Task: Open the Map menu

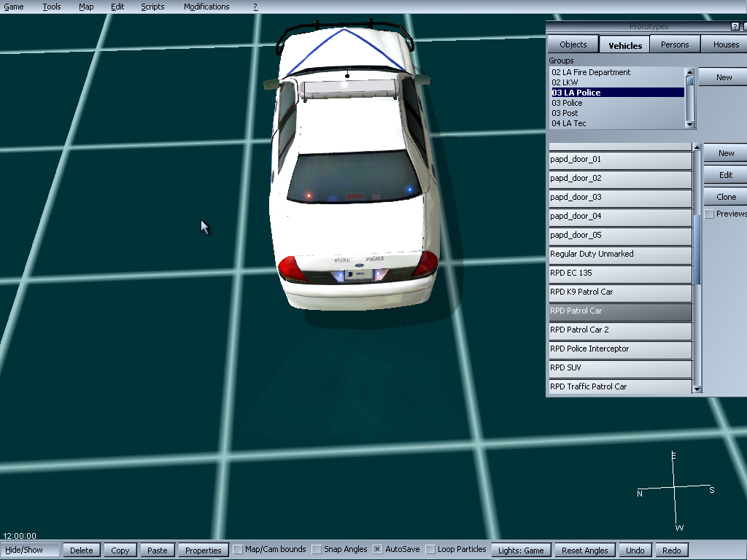Action: pyautogui.click(x=86, y=7)
